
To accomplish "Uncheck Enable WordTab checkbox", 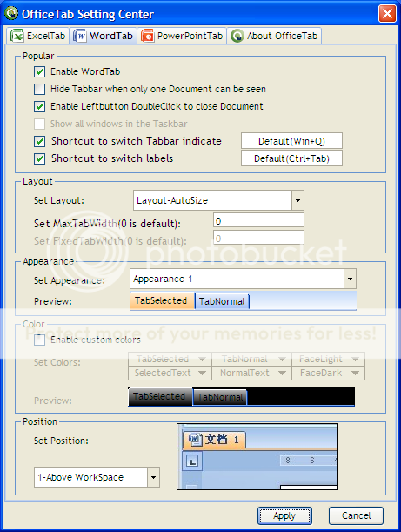I will tap(40, 71).
